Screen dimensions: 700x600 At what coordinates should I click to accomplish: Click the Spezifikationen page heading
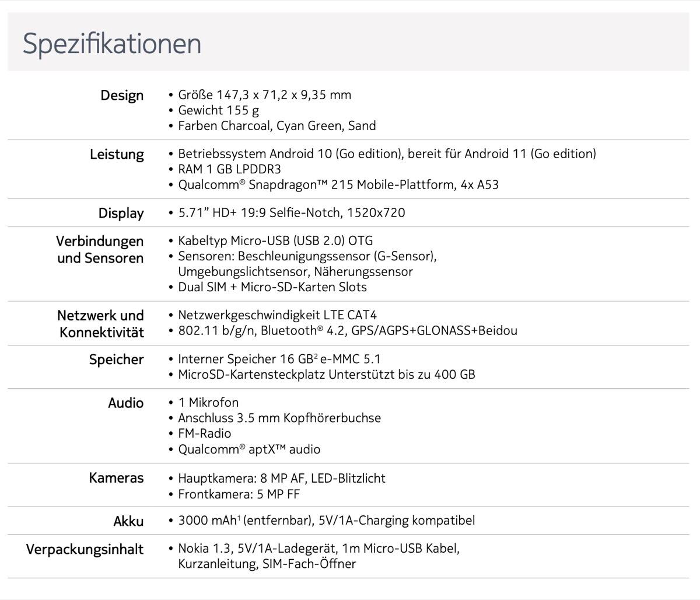(x=112, y=44)
